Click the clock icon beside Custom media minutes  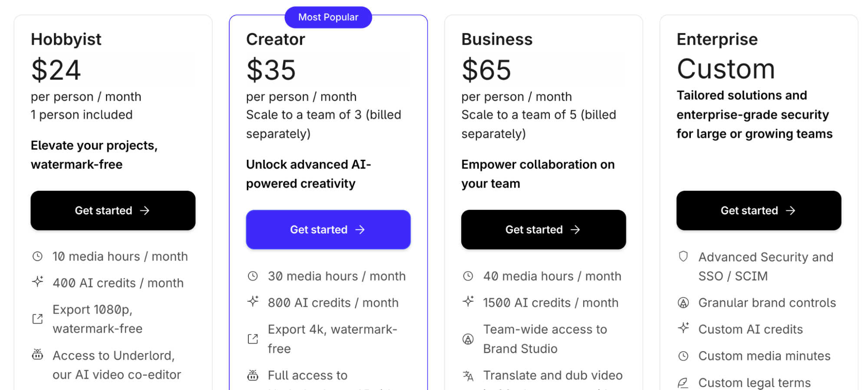pyautogui.click(x=683, y=356)
